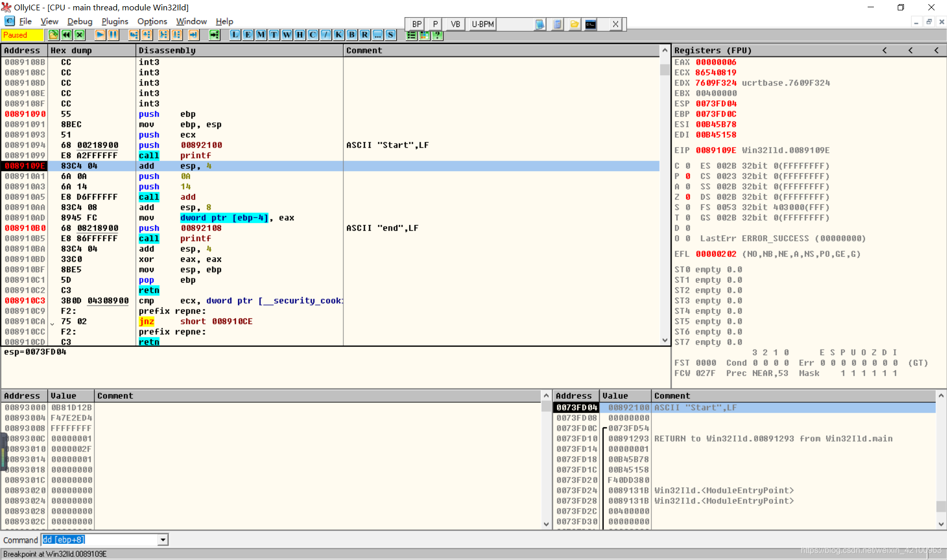The width and height of the screenshot is (947, 560).
Task: Open the Log window (L button)
Action: point(235,35)
